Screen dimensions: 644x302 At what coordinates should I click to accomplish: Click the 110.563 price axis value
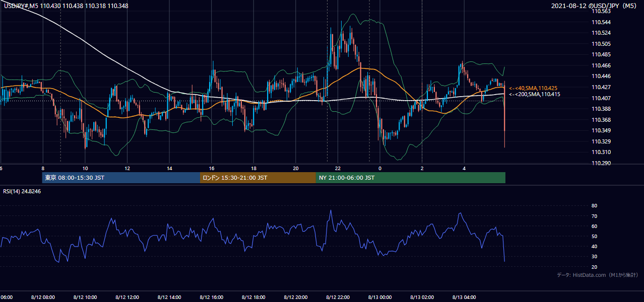(601, 11)
